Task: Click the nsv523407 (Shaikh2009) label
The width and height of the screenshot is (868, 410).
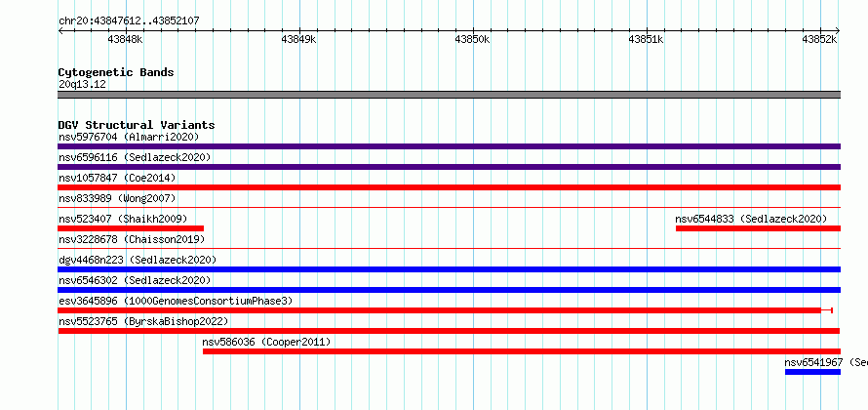Action: point(123,219)
